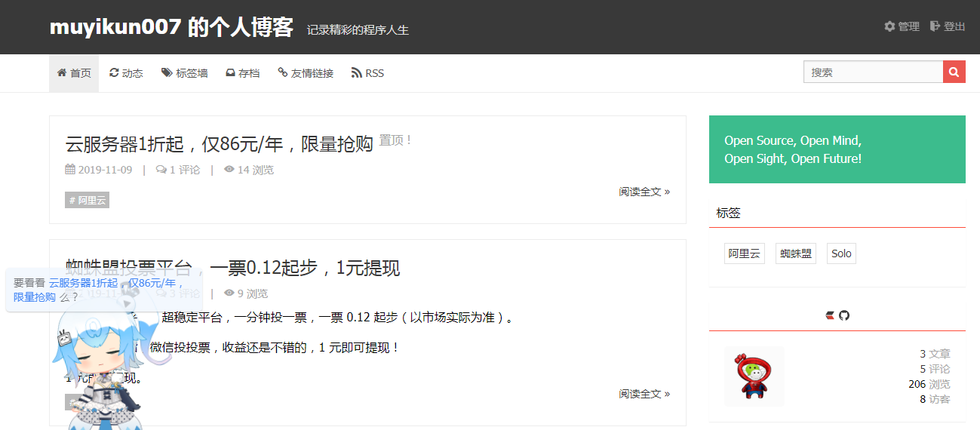This screenshot has height=430, width=980.
Task: Go to 首页 home tab
Action: click(x=74, y=73)
